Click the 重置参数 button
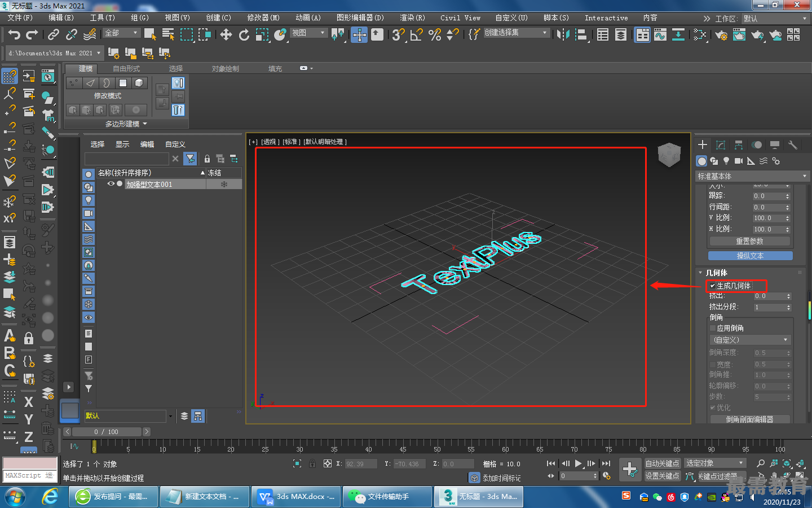This screenshot has width=812, height=508. pos(749,241)
